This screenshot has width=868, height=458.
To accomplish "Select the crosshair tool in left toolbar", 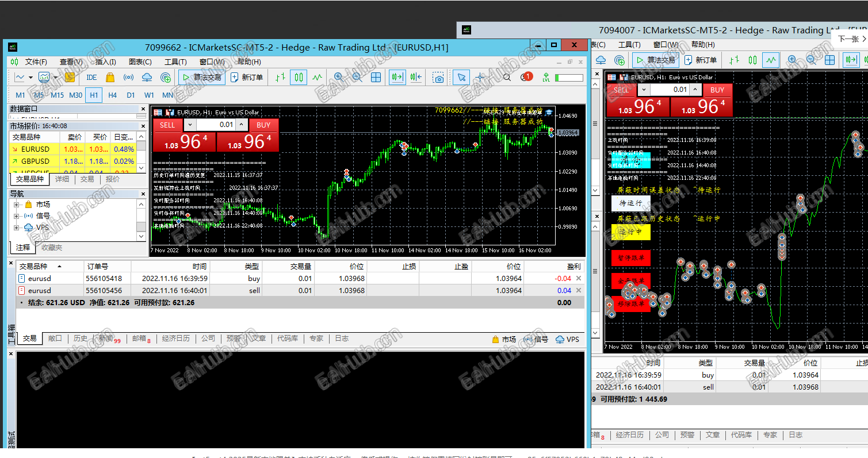I will [x=480, y=78].
